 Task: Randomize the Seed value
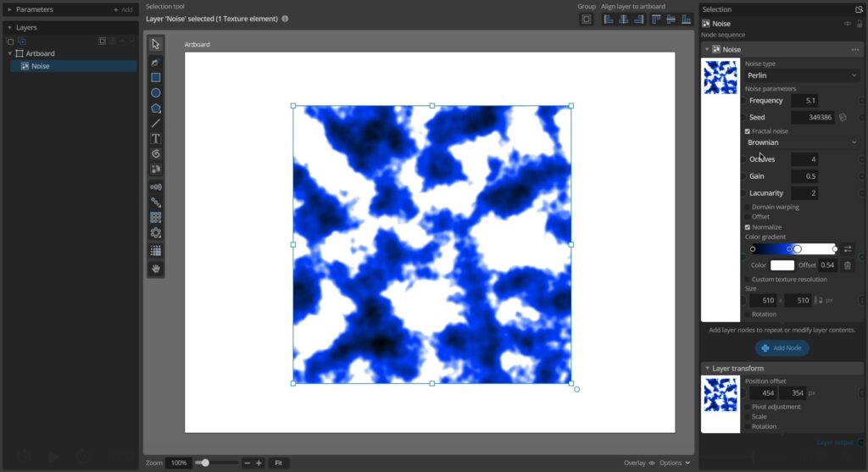tap(843, 118)
